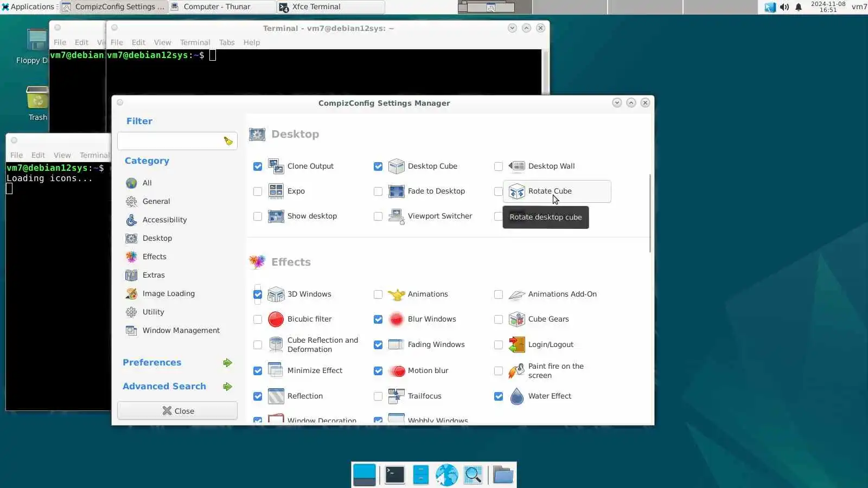This screenshot has width=868, height=488.
Task: Open the Cube Reflection and Deformation icon
Action: (276, 345)
